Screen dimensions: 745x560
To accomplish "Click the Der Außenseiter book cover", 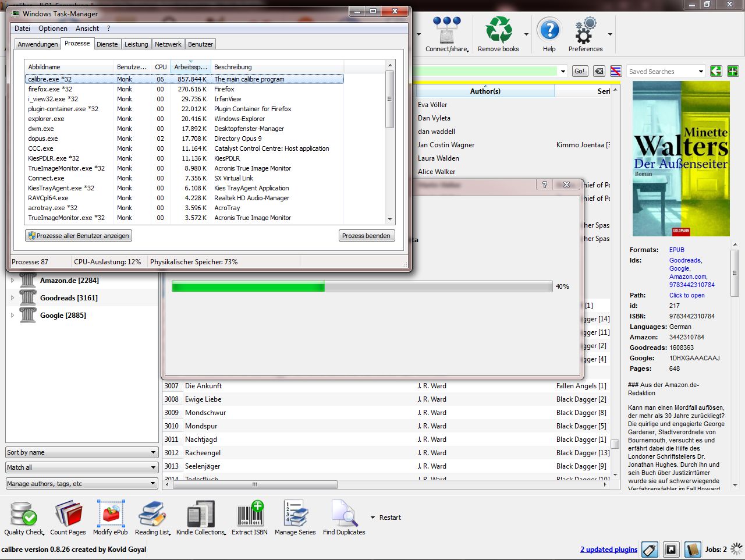I will tap(681, 158).
